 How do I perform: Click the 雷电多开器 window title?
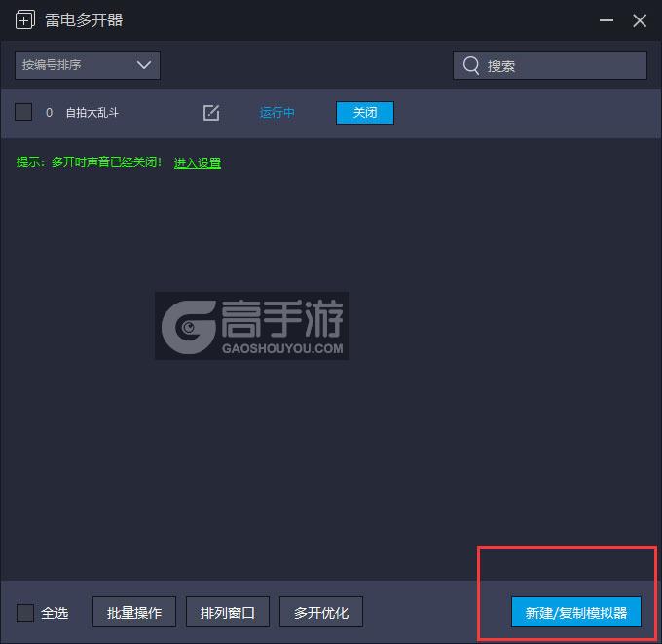[84, 20]
